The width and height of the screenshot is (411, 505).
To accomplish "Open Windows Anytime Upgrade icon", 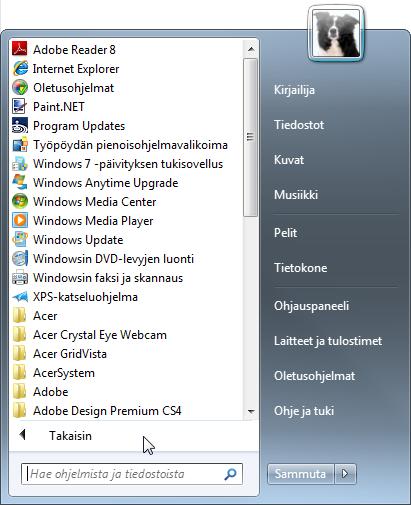I will [20, 183].
